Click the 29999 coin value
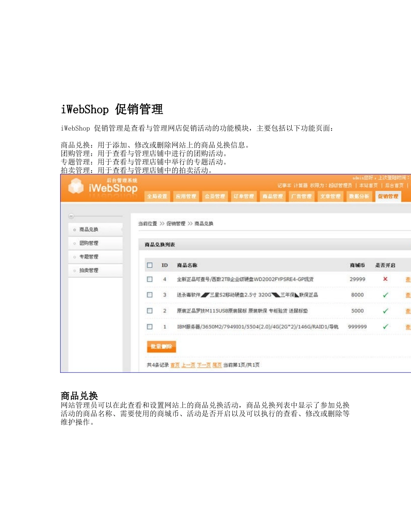Viewport: 411px width, 532px height. tap(357, 279)
